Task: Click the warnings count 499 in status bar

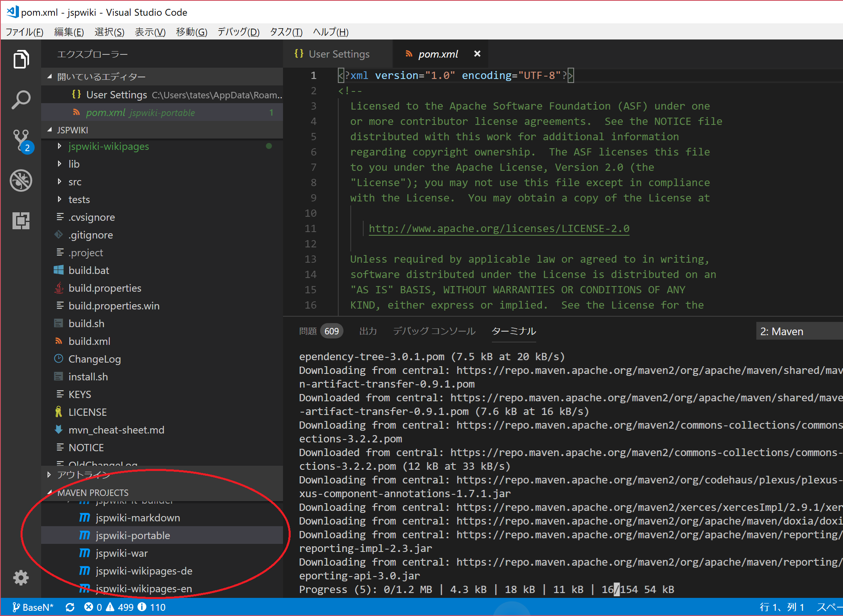Action: click(x=120, y=607)
